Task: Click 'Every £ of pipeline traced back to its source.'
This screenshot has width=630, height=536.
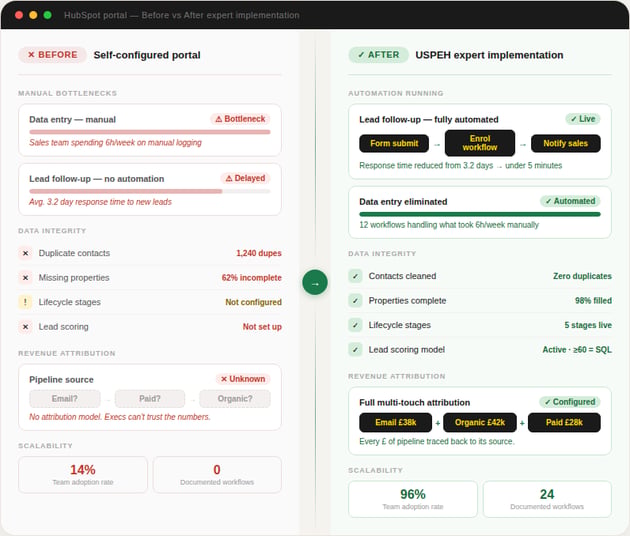Action: 437,441
